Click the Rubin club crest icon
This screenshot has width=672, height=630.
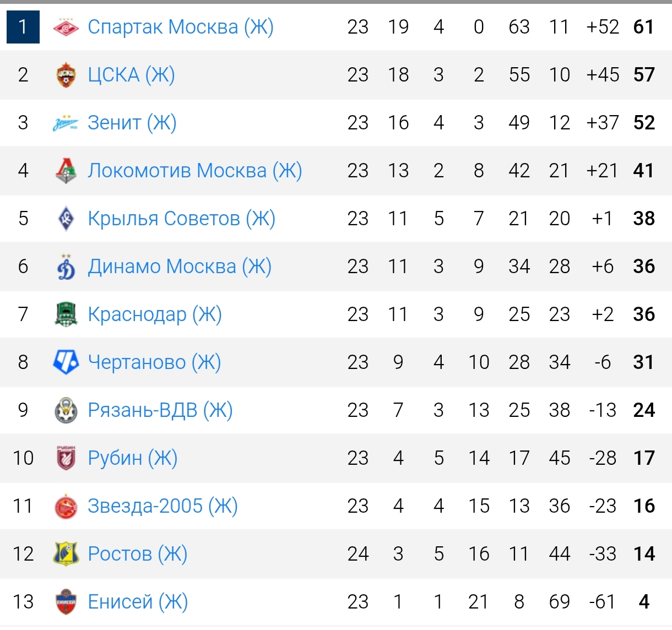(66, 458)
